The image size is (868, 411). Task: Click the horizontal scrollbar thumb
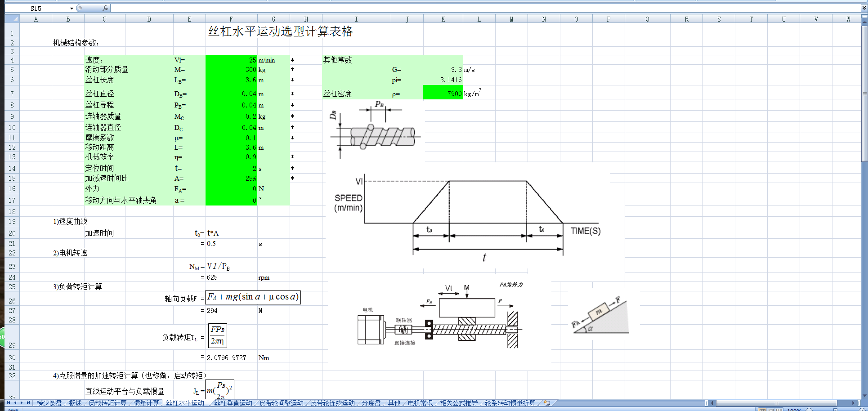click(776, 403)
